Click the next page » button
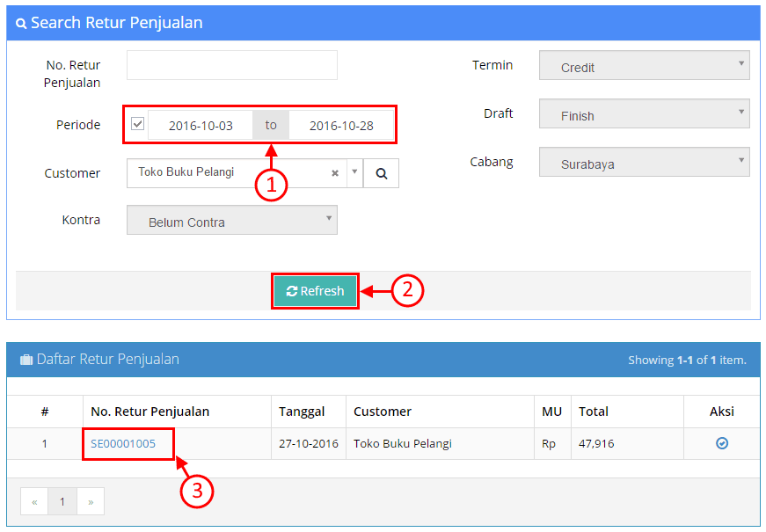The image size is (766, 532). pyautogui.click(x=91, y=501)
